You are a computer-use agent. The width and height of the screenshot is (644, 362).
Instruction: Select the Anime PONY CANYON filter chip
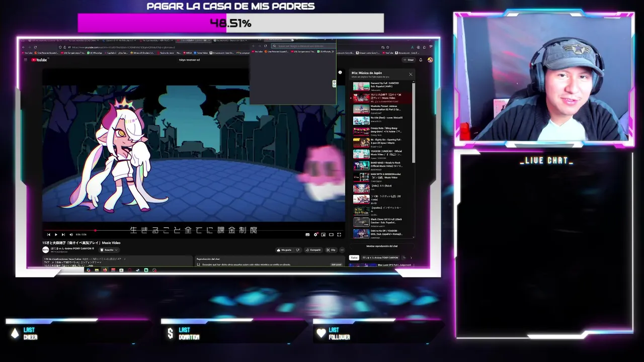point(380,258)
